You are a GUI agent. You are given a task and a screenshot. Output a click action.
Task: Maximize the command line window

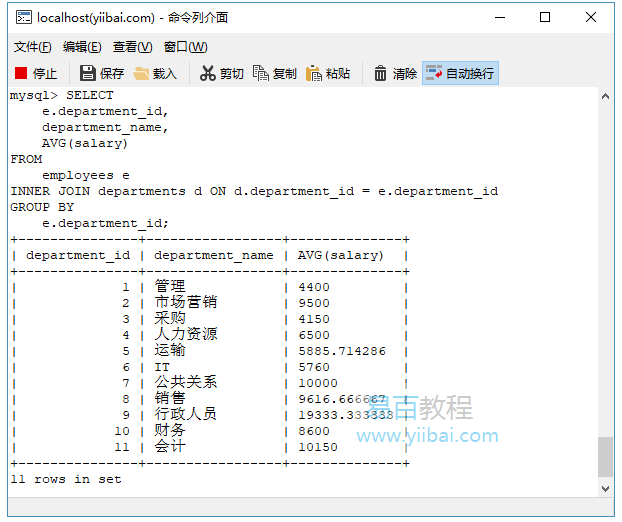[x=545, y=17]
